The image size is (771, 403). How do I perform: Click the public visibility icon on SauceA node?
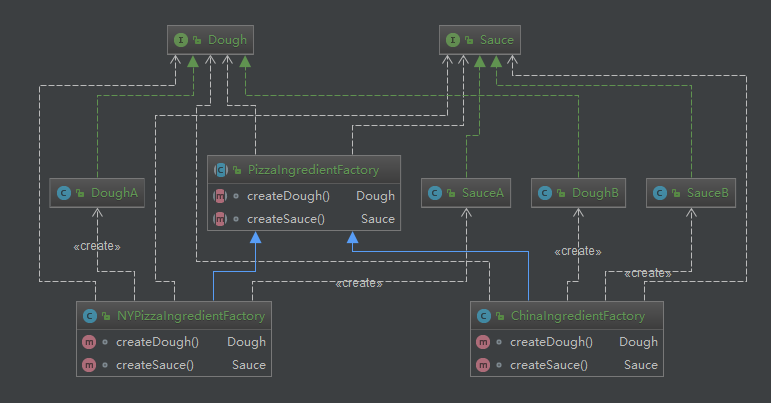pyautogui.click(x=451, y=194)
